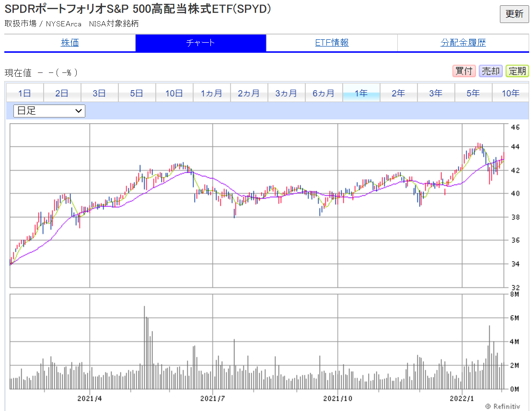The height and width of the screenshot is (411, 532).
Task: Click the 2021/7 date axis label
Action: click(212, 399)
